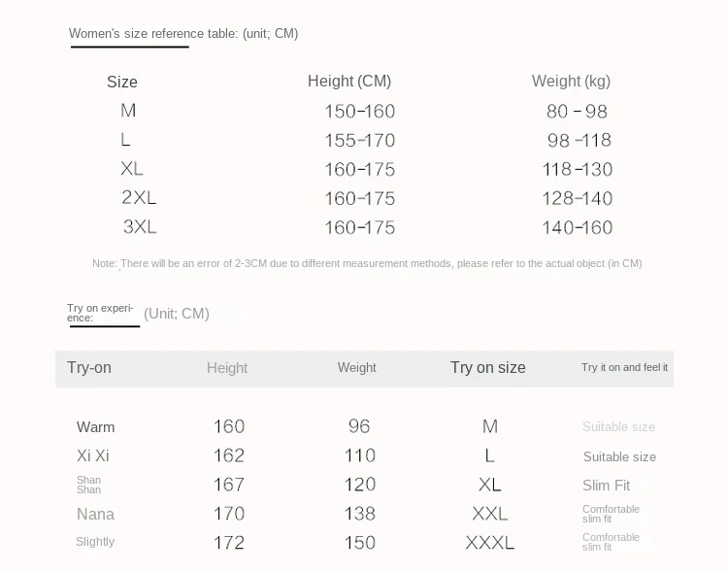Select size M row label
The height and width of the screenshot is (572, 728).
click(128, 111)
